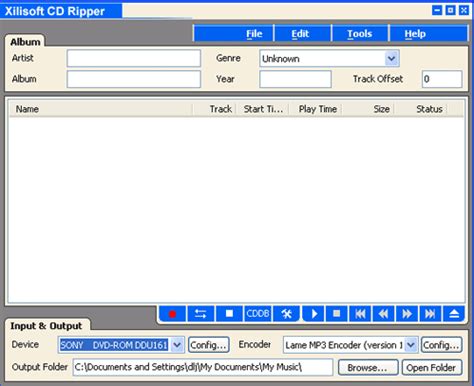Viewport: 474px width, 386px height.
Task: Maximize the Xilisoft CD Ripper window
Action: tap(450, 10)
